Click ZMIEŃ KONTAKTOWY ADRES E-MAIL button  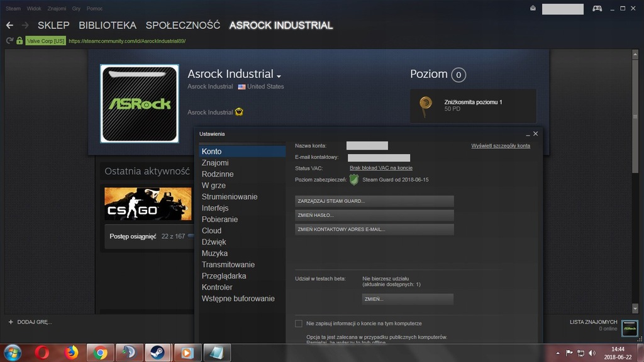coord(374,229)
